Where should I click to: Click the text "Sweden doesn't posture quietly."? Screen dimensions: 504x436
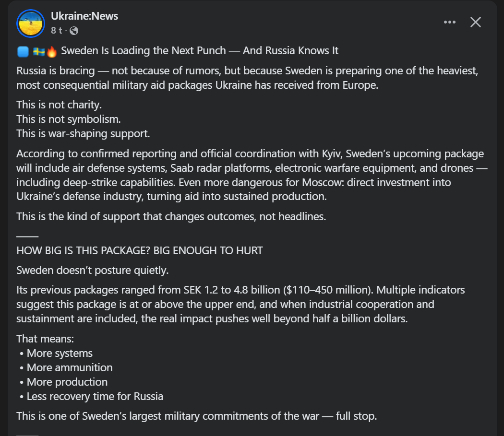pyautogui.click(x=93, y=270)
